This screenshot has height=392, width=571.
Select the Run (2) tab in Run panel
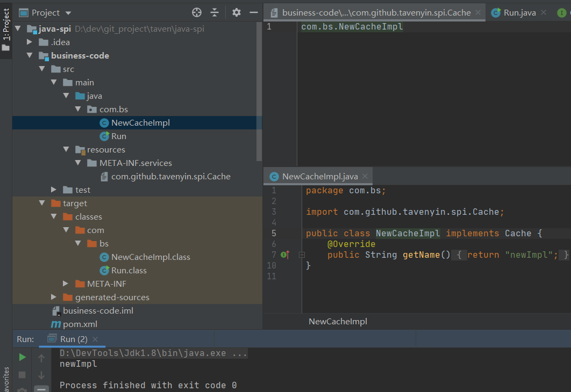[73, 339]
